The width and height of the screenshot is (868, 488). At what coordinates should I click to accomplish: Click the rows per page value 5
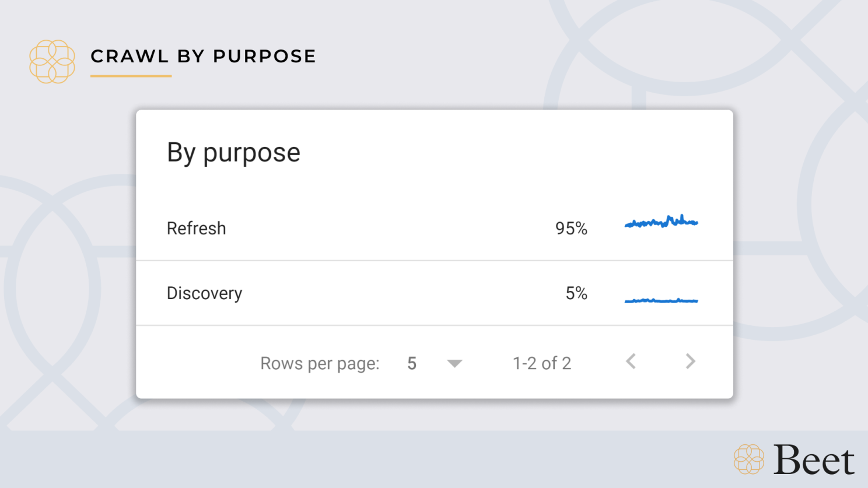412,363
